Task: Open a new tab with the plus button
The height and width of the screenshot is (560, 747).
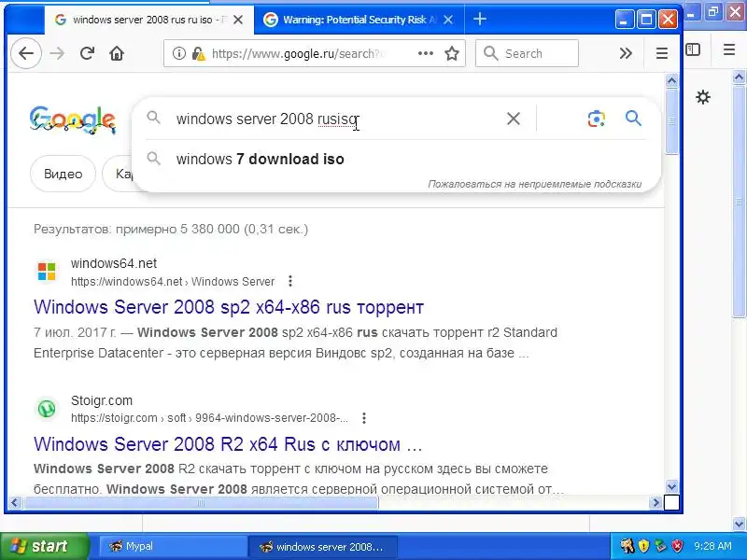Action: click(x=480, y=19)
